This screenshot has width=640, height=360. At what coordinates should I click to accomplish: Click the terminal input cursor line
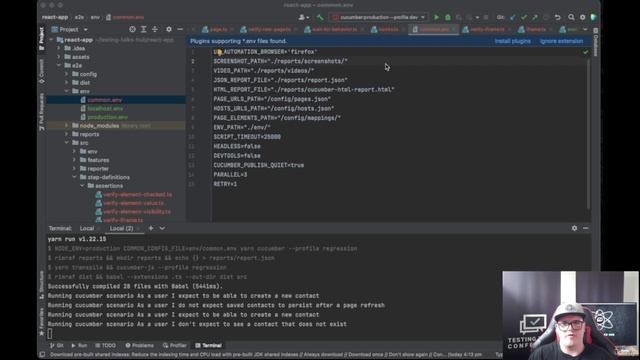click(50, 333)
